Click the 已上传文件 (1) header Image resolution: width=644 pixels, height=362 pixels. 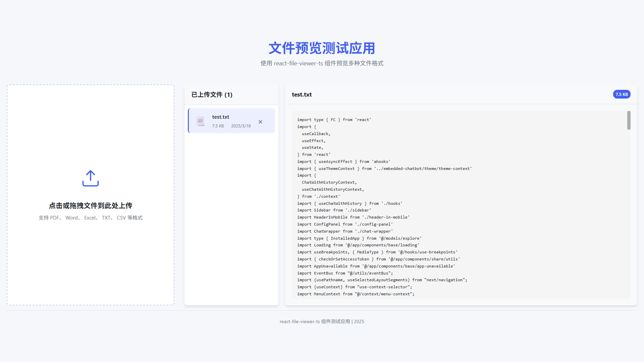212,95
